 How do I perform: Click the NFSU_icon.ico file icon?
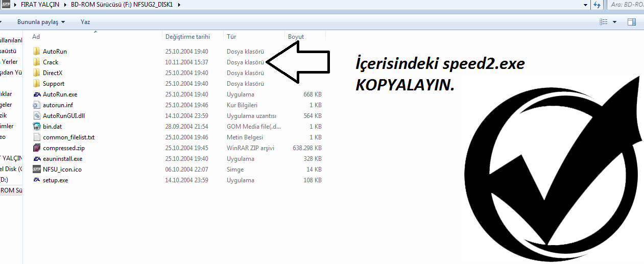coord(36,169)
